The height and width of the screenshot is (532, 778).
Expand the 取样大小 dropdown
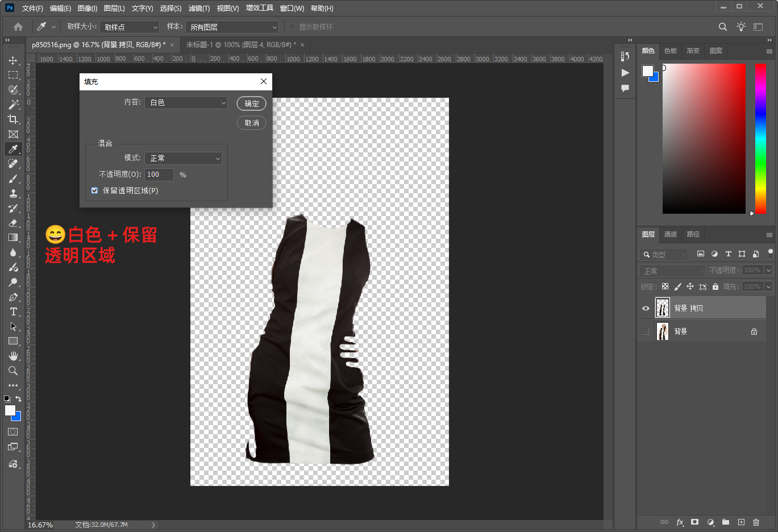point(130,27)
